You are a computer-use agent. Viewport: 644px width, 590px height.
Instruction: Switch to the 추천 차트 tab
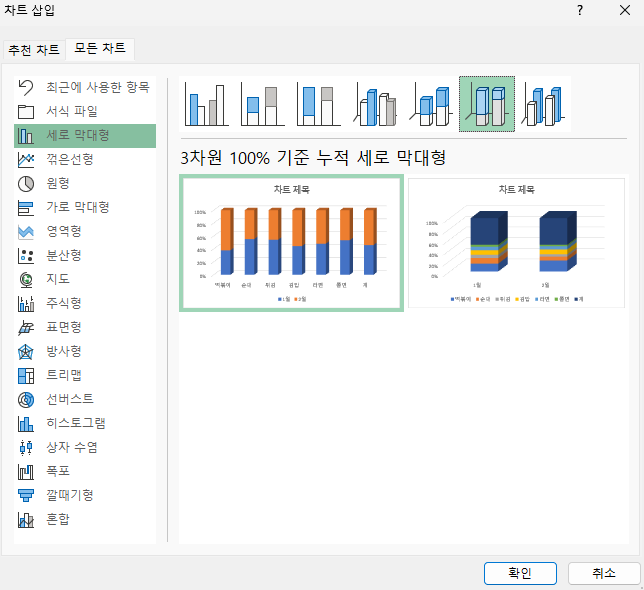tap(34, 50)
